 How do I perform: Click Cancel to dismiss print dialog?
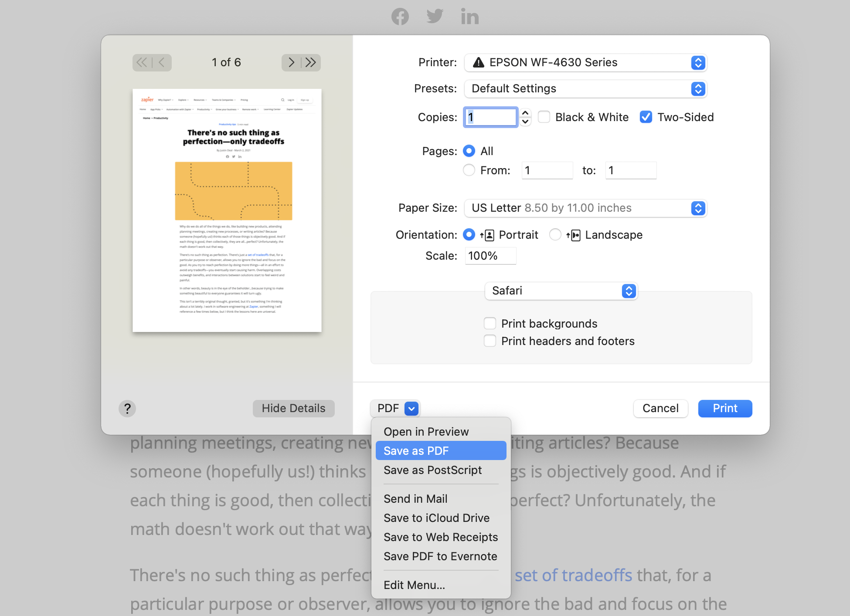pyautogui.click(x=660, y=408)
